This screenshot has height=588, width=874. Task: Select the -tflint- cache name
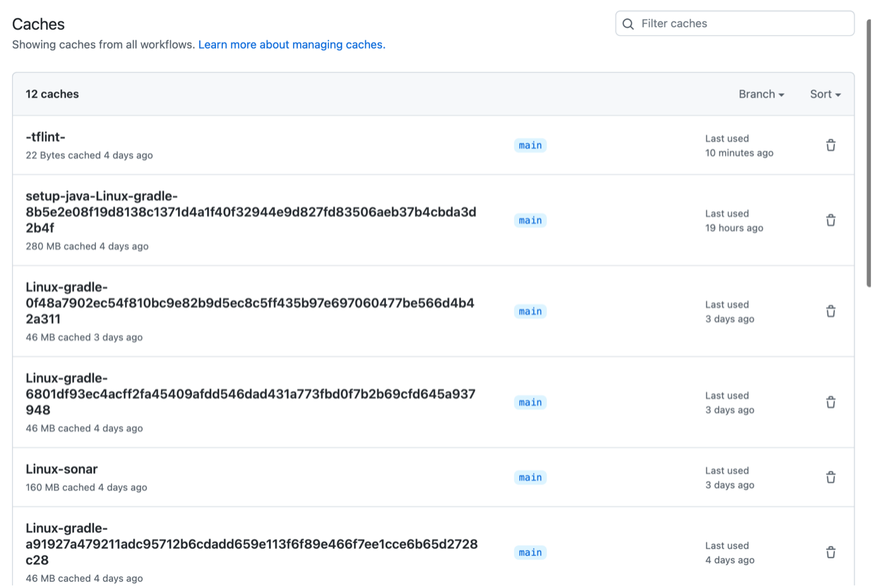45,137
